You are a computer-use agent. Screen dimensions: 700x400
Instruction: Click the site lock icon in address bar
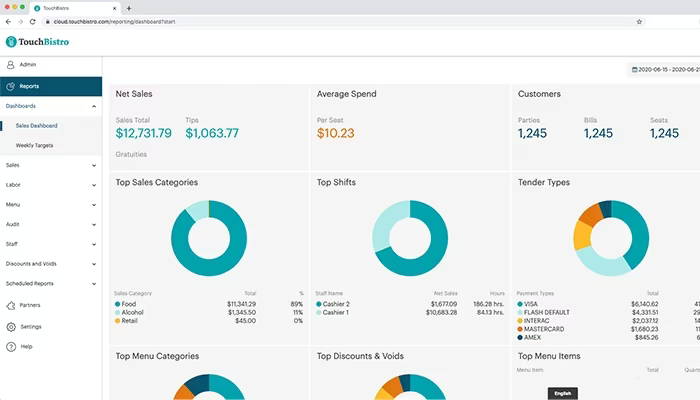coord(48,21)
